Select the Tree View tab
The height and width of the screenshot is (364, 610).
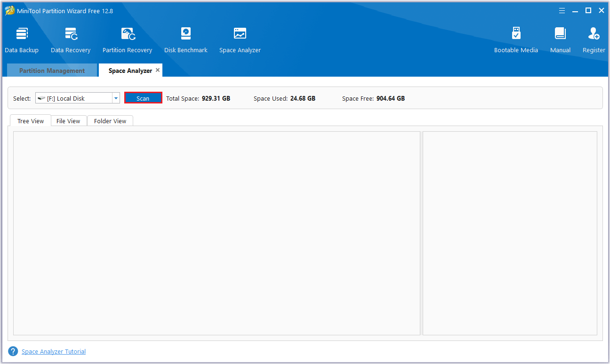point(31,121)
